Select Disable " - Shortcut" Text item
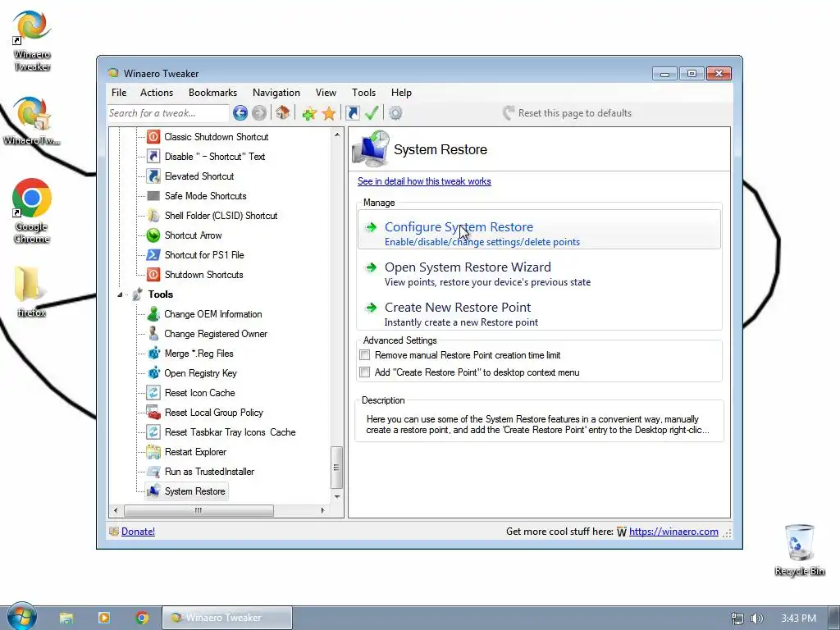 (x=215, y=157)
